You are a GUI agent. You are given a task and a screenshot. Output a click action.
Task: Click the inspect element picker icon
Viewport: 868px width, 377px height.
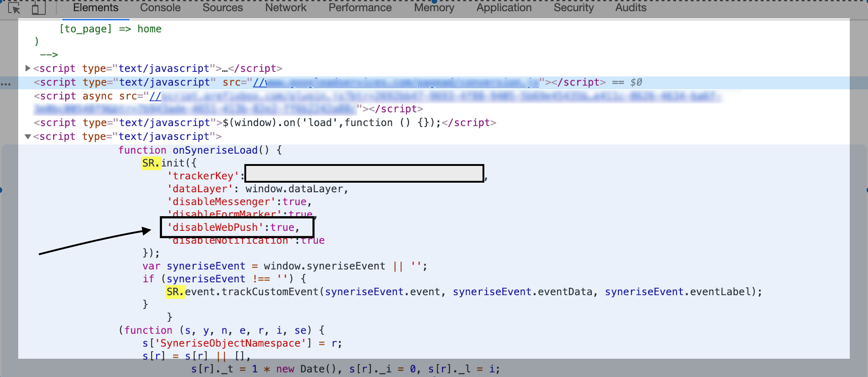point(14,8)
